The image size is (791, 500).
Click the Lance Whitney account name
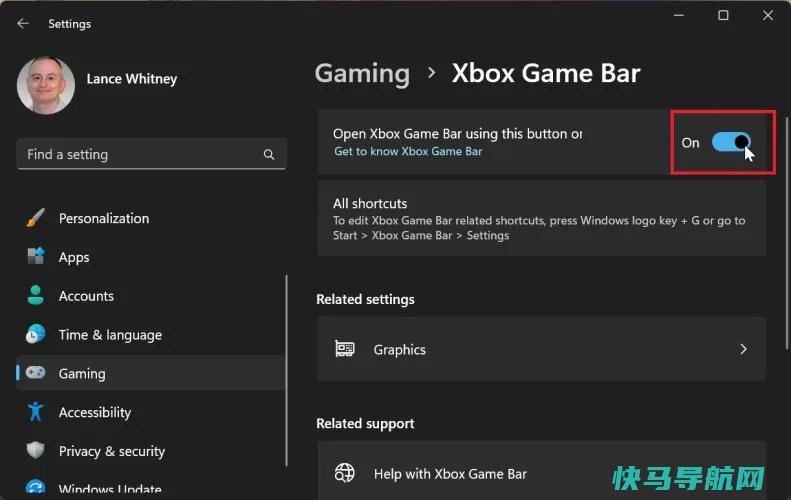click(x=132, y=79)
